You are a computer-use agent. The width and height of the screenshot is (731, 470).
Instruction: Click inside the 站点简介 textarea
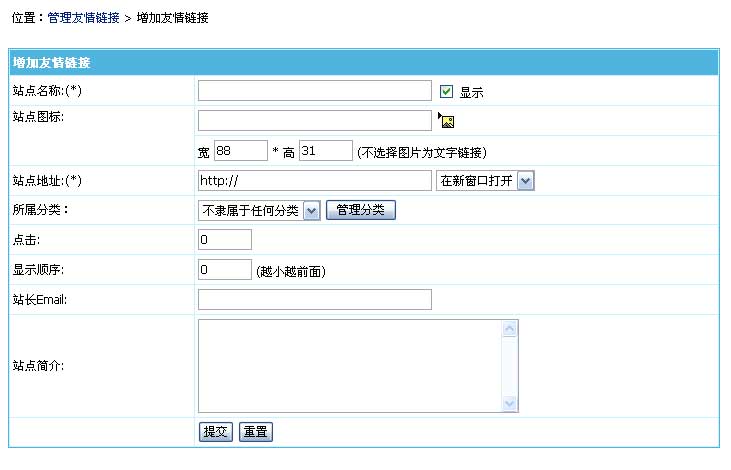point(350,366)
